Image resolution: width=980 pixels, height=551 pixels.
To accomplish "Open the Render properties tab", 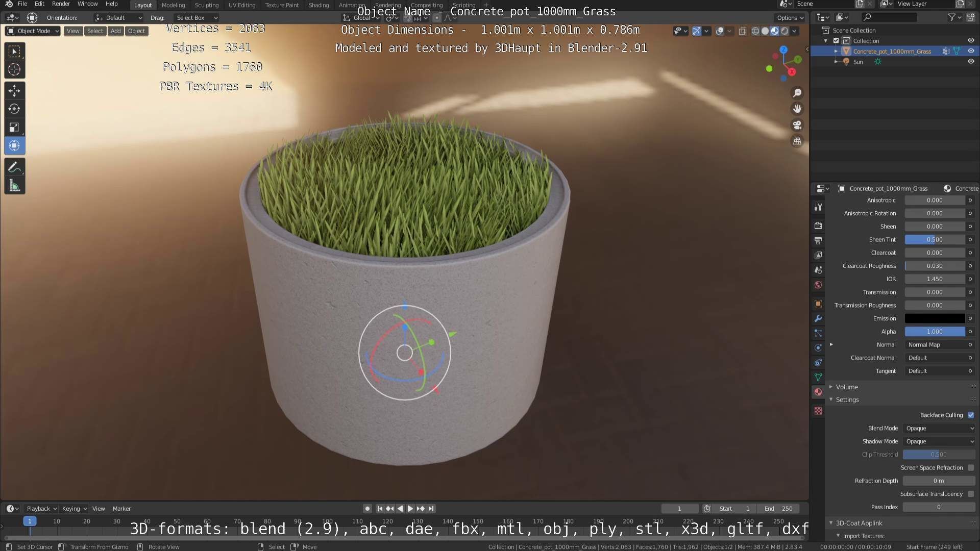I will 818,226.
